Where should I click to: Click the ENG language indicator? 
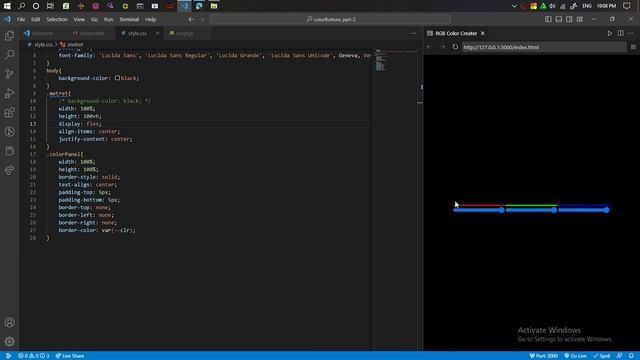pyautogui.click(x=587, y=6)
